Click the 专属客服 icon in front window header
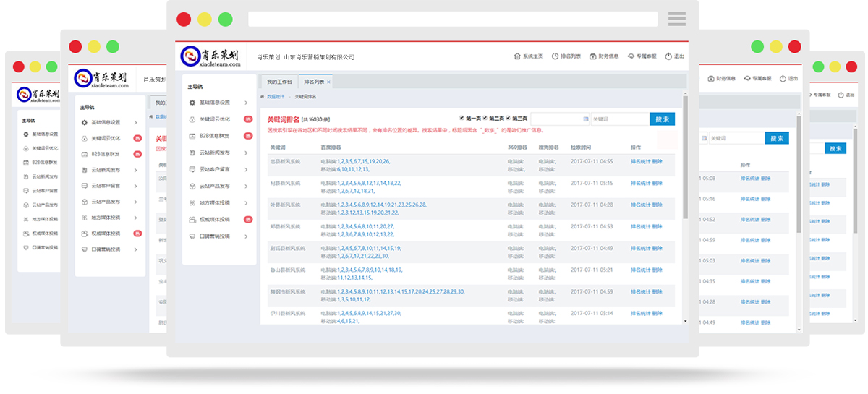The image size is (868, 394). (x=631, y=56)
